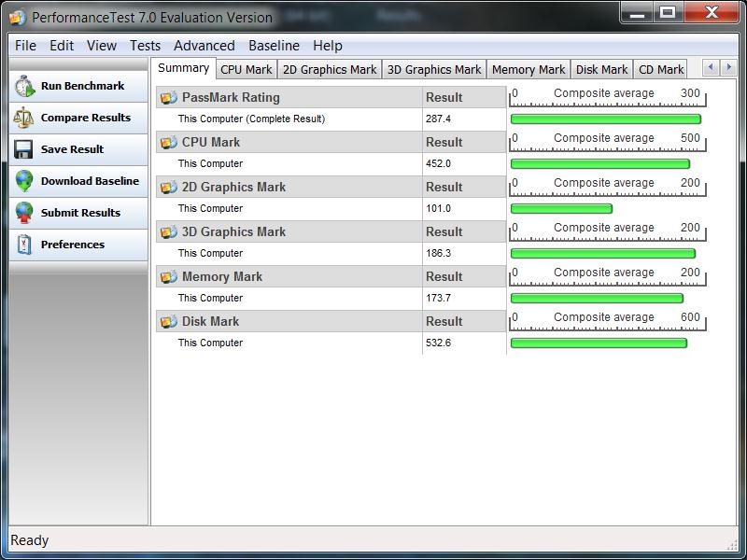This screenshot has height=560, width=747.
Task: Click the Memory Mark green result bar
Action: pos(597,298)
